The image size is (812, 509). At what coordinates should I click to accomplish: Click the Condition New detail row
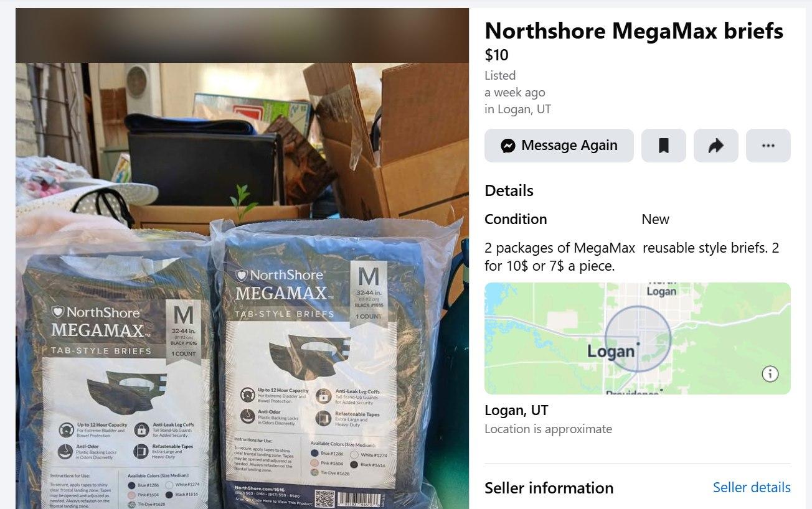577,219
